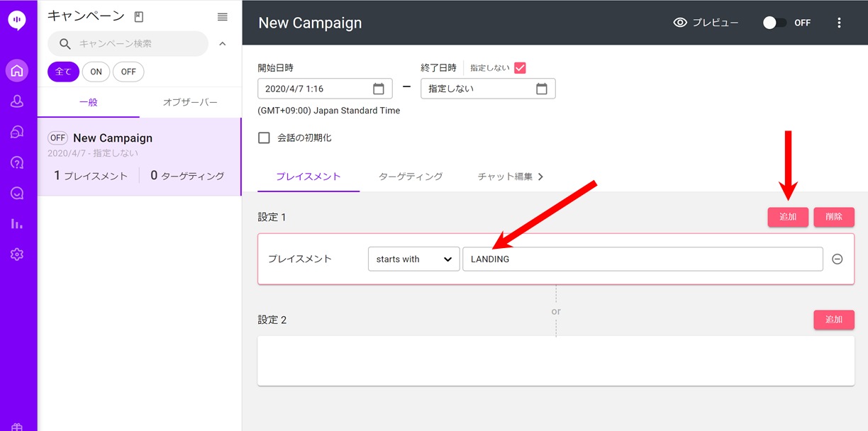The width and height of the screenshot is (868, 431).
Task: Select the 全て filter chip
Action: coord(63,72)
